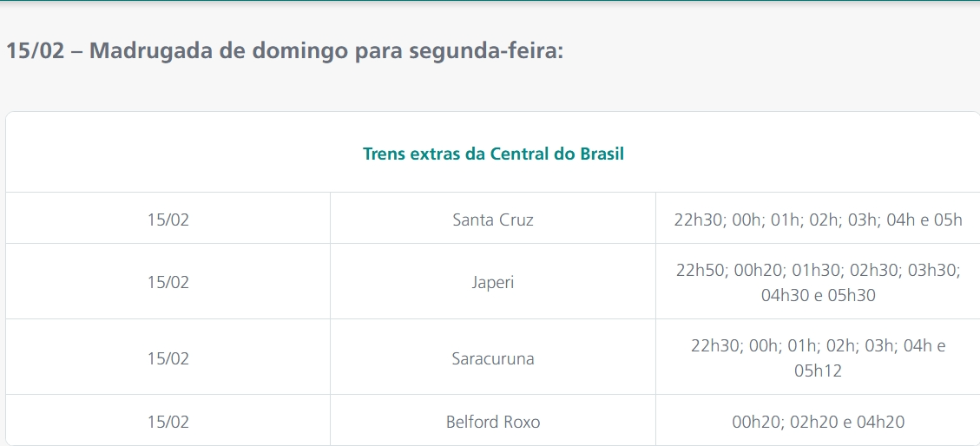Click the 15/02 date in Belford Roxo row
980x446 pixels.
coord(168,422)
